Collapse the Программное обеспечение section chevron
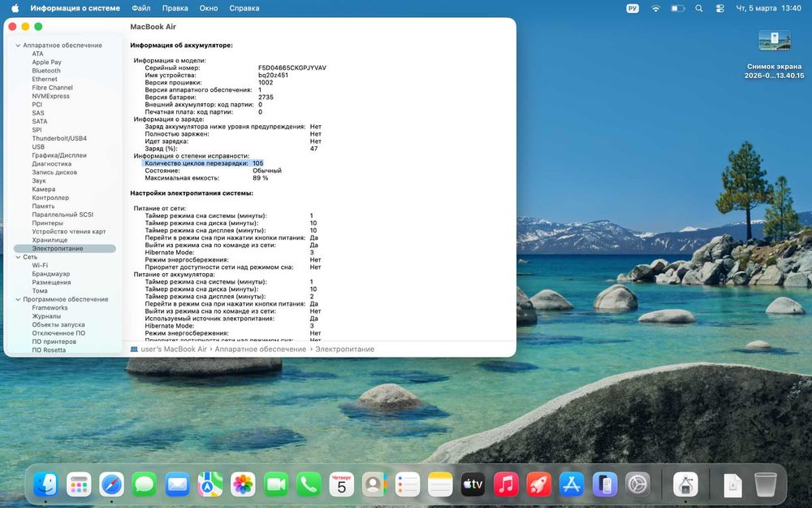Screen dimensions: 812x508 [x=18, y=300]
